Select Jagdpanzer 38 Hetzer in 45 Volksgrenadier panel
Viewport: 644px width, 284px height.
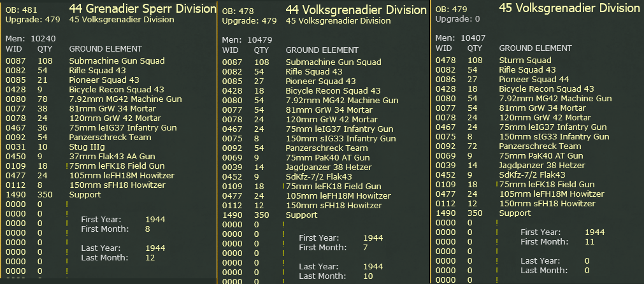click(542, 166)
